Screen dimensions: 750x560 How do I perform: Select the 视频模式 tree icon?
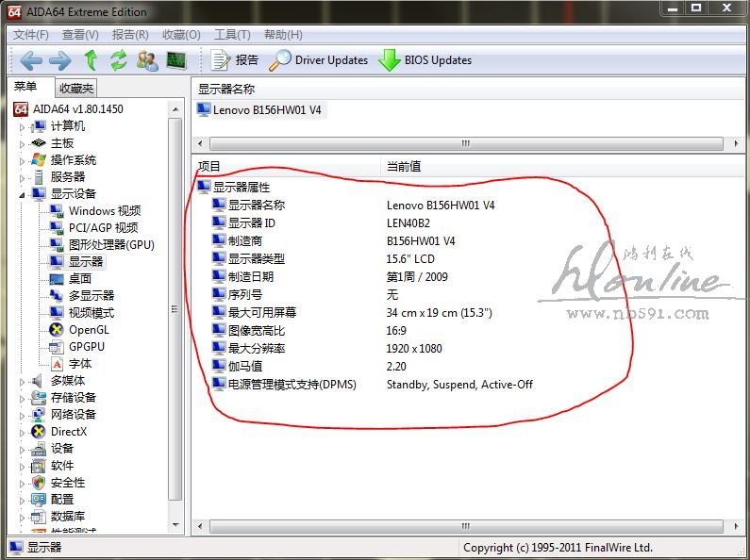(57, 312)
